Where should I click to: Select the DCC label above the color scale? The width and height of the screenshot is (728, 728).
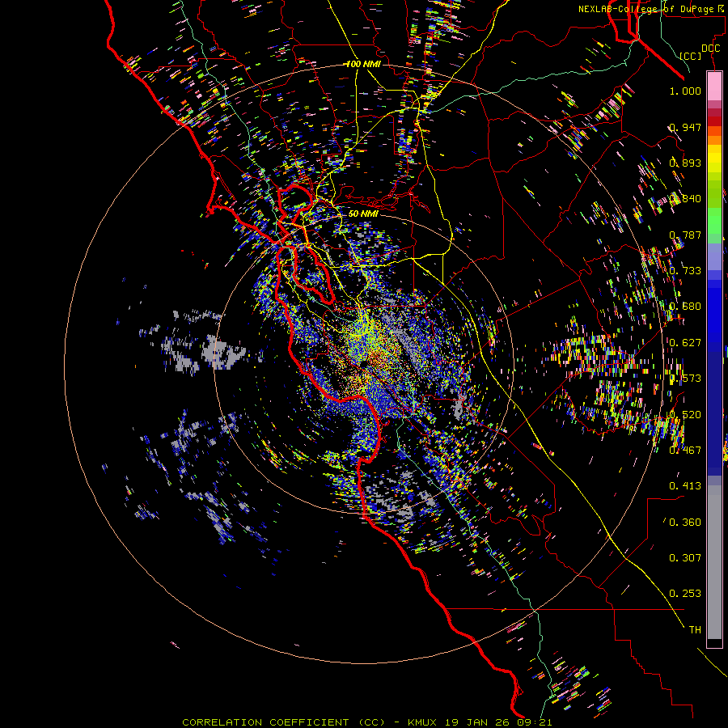pyautogui.click(x=710, y=49)
